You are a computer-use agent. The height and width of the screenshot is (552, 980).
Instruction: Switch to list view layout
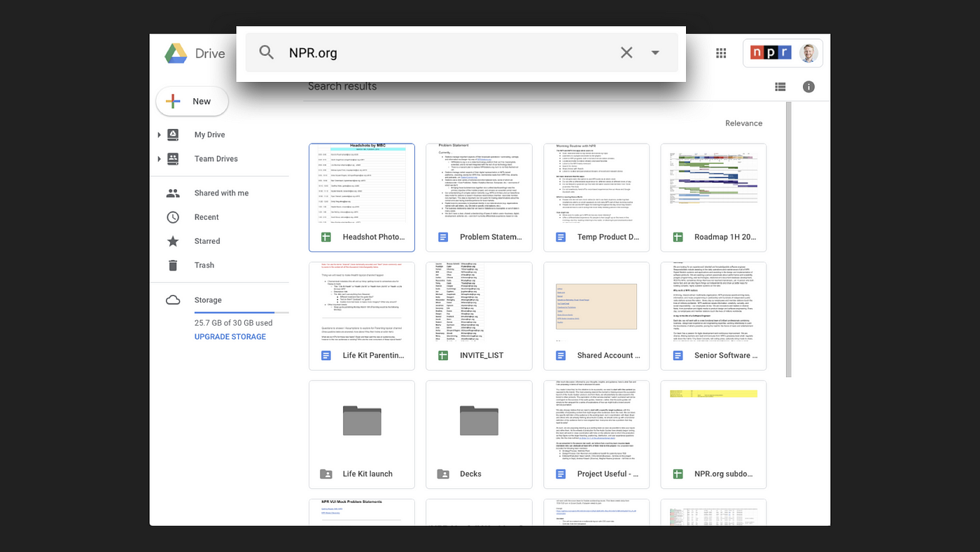tap(780, 87)
